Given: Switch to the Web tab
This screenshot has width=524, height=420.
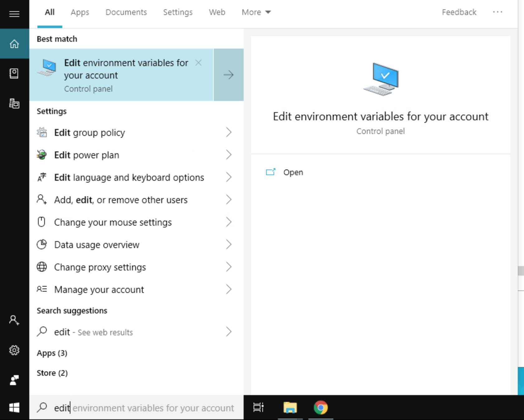Looking at the screenshot, I should 217,12.
